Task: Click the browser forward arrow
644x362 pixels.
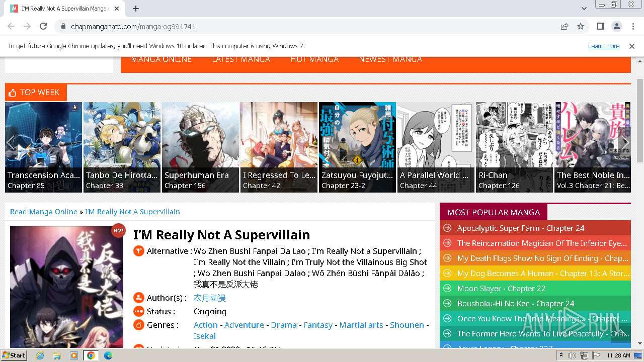Action: (27, 26)
